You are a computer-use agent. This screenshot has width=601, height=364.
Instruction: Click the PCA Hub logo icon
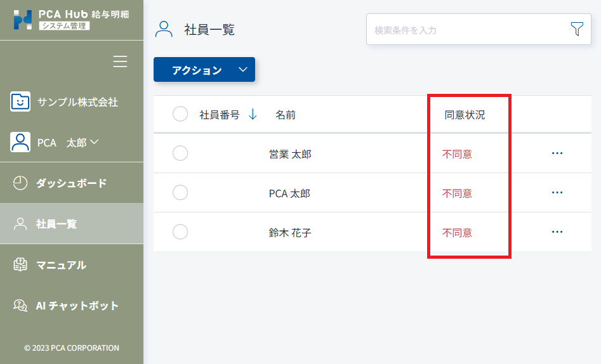tap(23, 20)
